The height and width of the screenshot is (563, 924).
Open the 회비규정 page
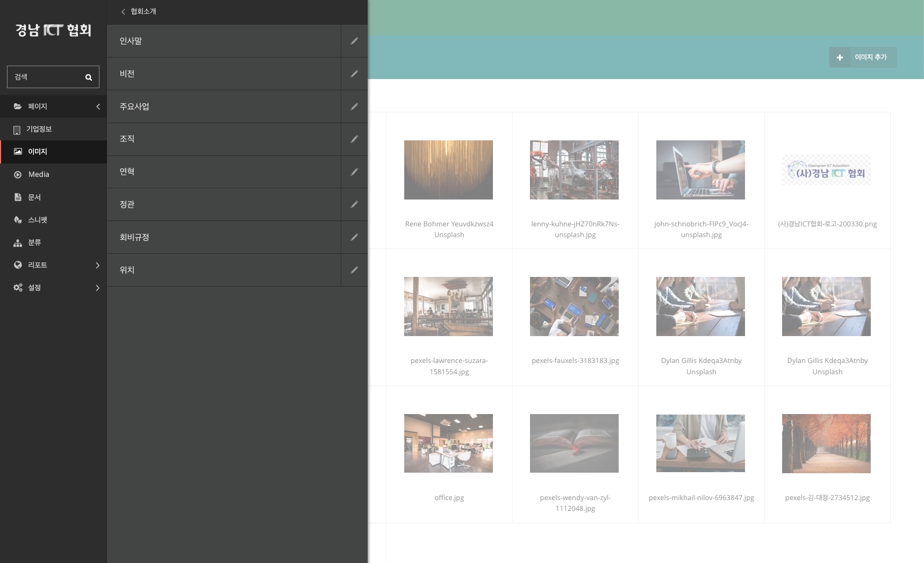pyautogui.click(x=224, y=237)
